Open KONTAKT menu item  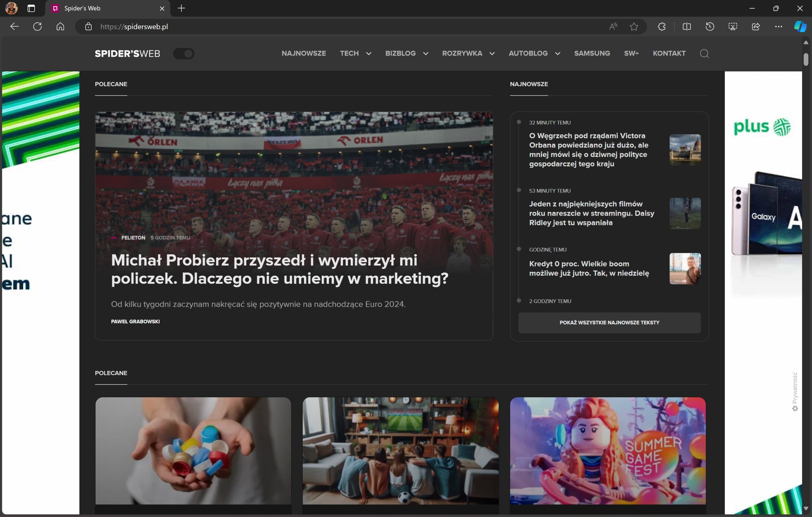pyautogui.click(x=669, y=53)
